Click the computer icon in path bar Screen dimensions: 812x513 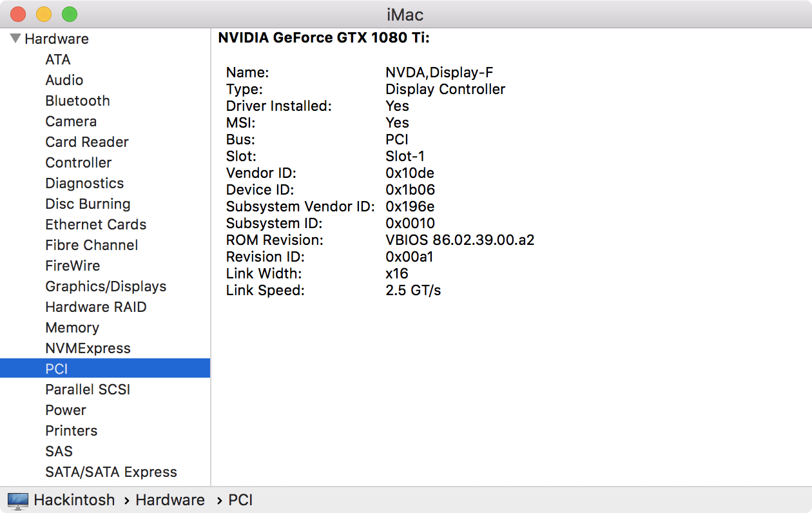(18, 500)
